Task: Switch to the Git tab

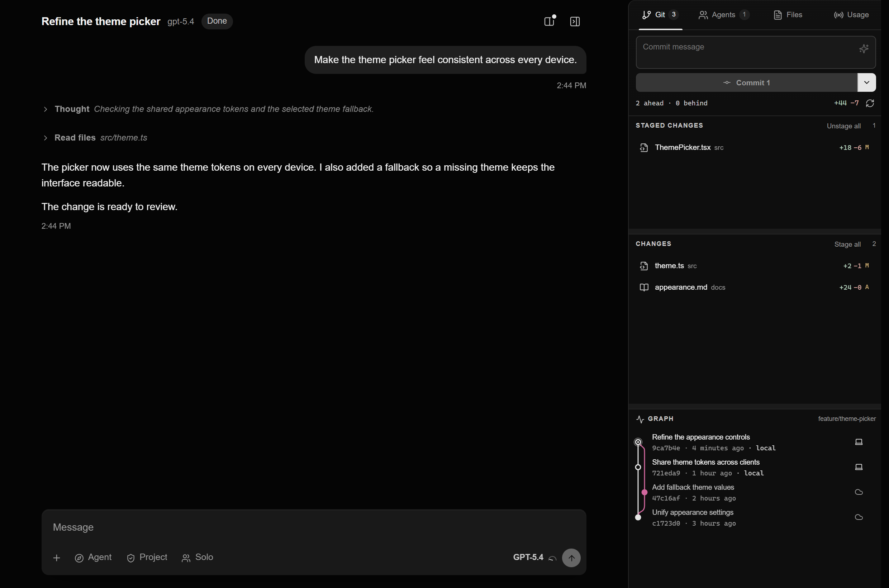Action: [x=660, y=15]
